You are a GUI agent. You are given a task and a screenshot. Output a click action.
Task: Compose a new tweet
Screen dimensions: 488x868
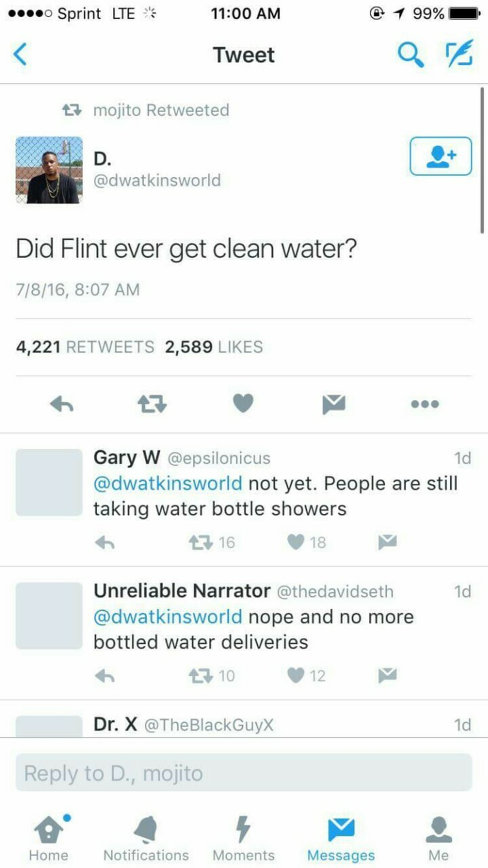coord(458,54)
